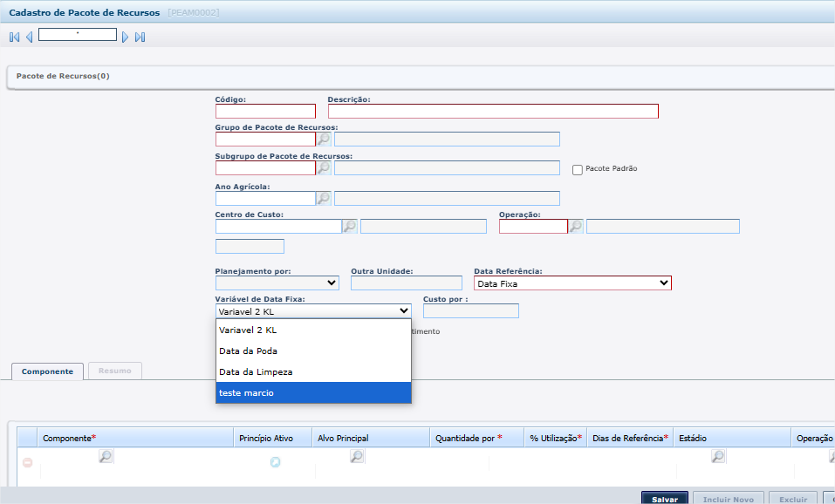Remove component row with red minus icon
Image resolution: width=835 pixels, height=504 pixels.
(28, 462)
